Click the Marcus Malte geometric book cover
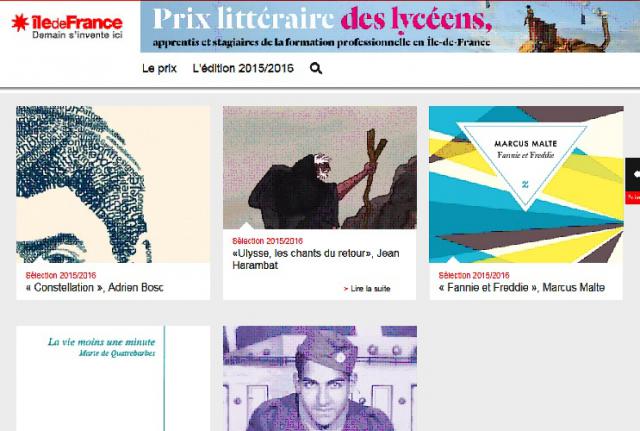The image size is (640, 431). pos(526,184)
